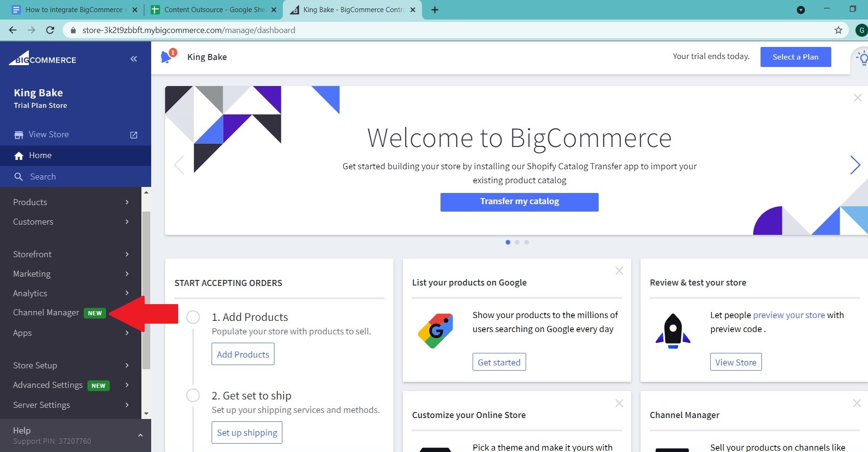Expand the Storefront menu

click(x=71, y=254)
